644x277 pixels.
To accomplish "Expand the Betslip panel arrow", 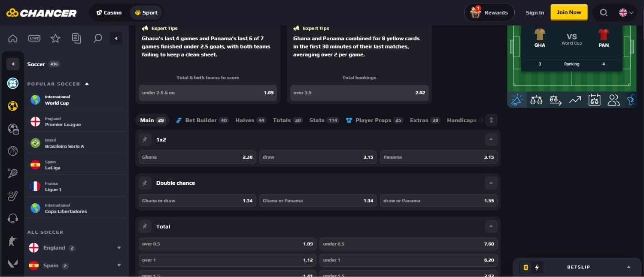I will coord(629,267).
